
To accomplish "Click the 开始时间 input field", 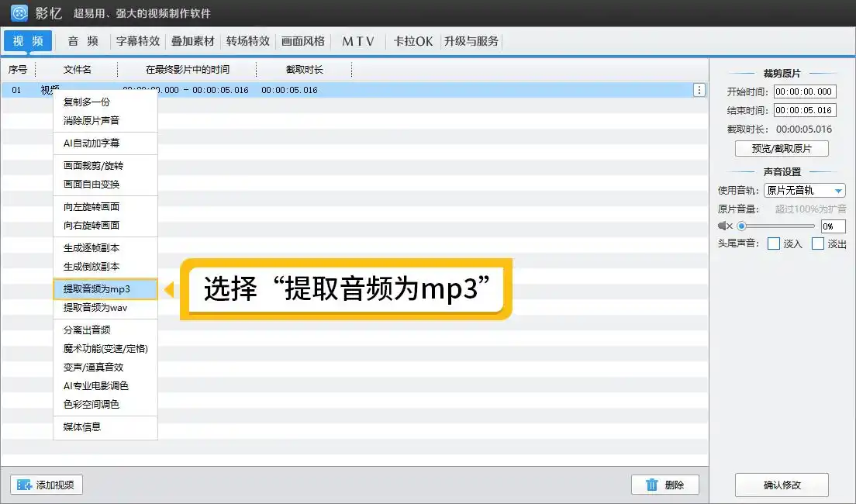I will [805, 91].
